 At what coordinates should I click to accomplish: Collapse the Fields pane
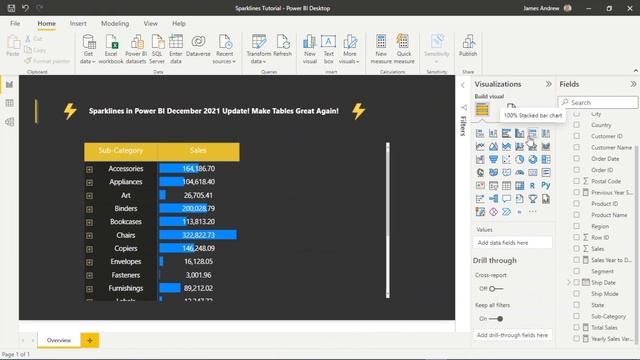[633, 84]
